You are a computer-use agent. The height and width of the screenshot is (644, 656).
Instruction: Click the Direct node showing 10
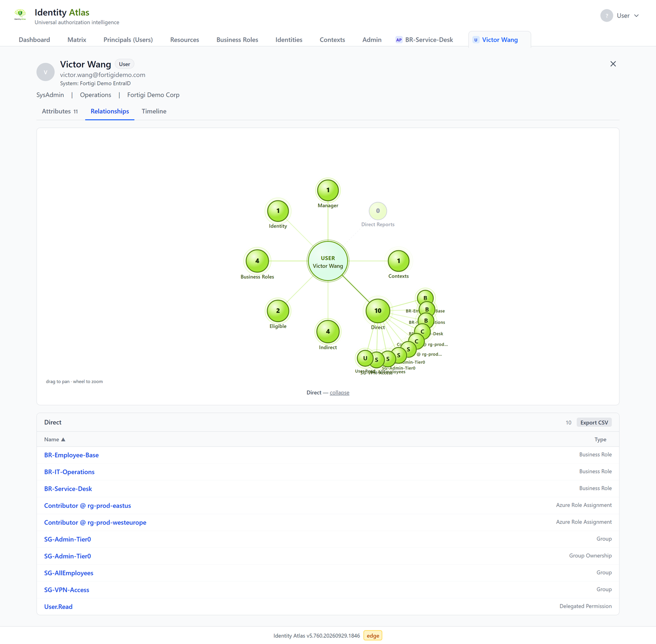click(x=378, y=311)
